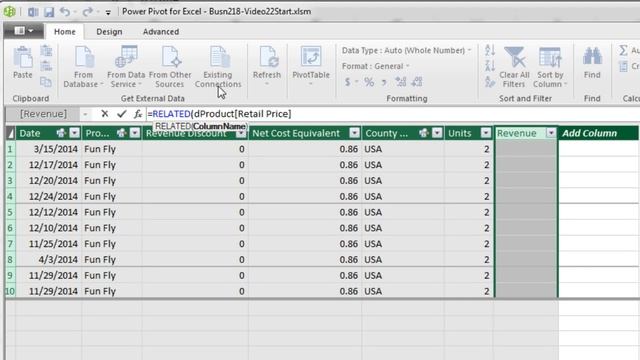Switch to the Design tab
This screenshot has width=640, height=360.
[109, 32]
